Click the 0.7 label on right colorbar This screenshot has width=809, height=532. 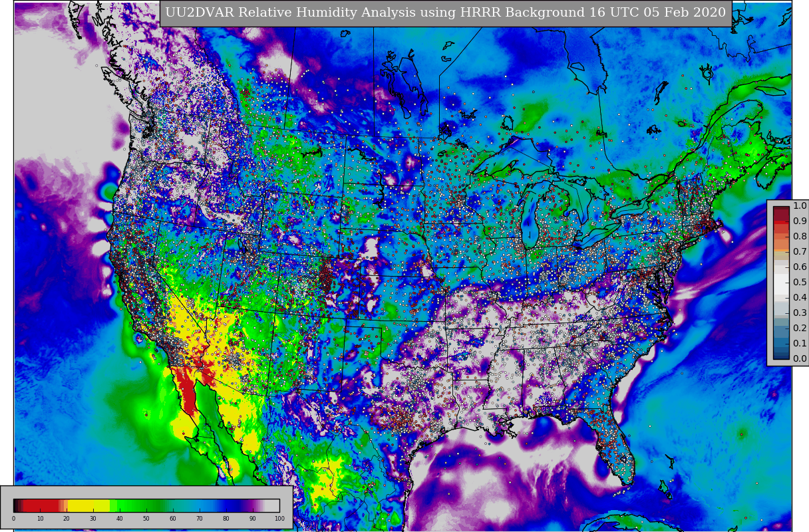tap(800, 251)
